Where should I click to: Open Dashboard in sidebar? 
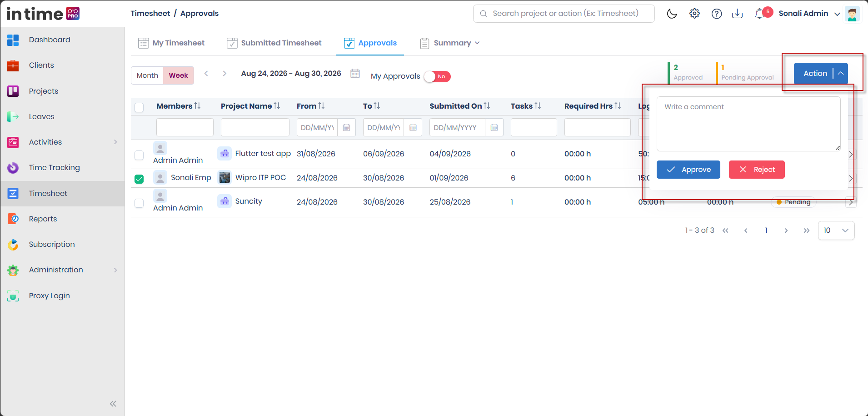click(63, 40)
